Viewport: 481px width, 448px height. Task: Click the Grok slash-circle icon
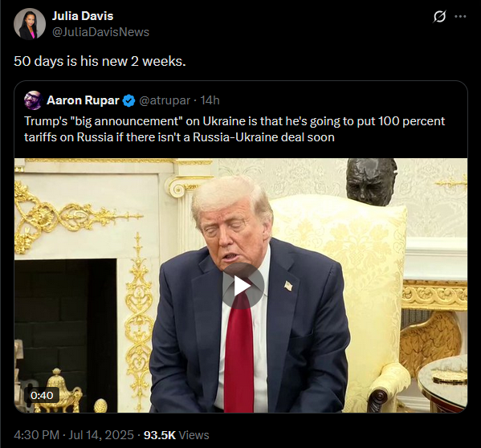439,16
